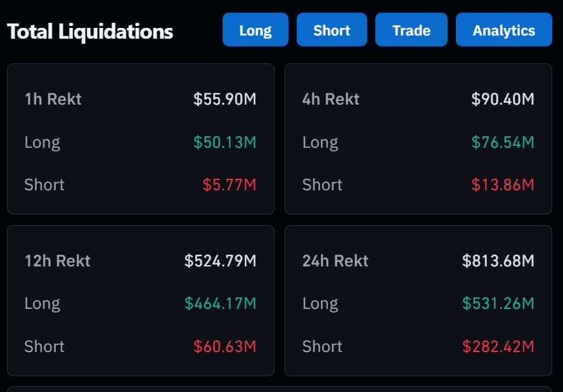Select the 12h short value $60.63M
Viewport: 563px width, 392px height.
point(224,347)
